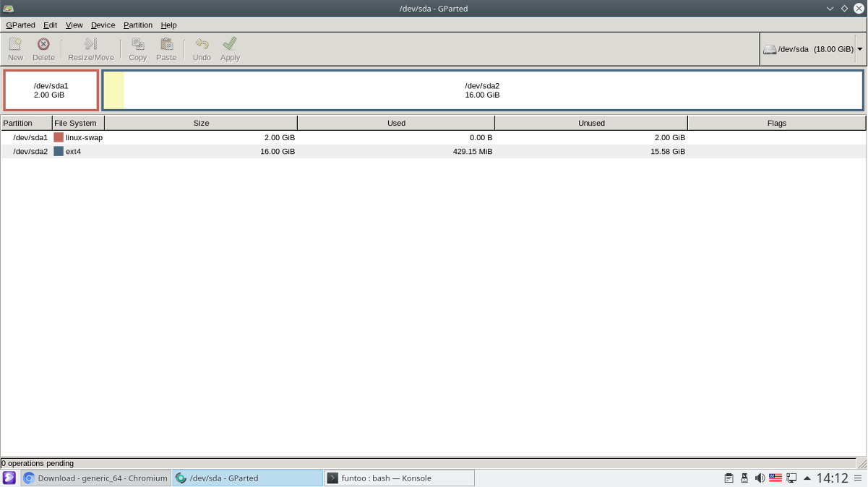Click the volume speaker icon in tray

760,478
